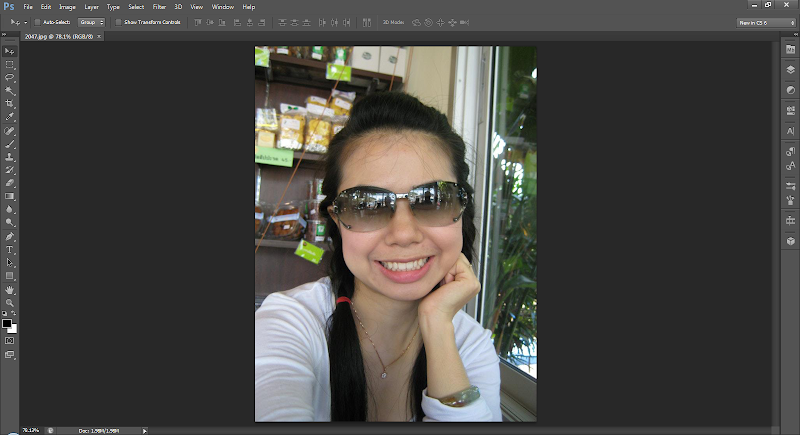Select the Blur tool
Image resolution: width=800 pixels, height=435 pixels.
click(x=10, y=209)
